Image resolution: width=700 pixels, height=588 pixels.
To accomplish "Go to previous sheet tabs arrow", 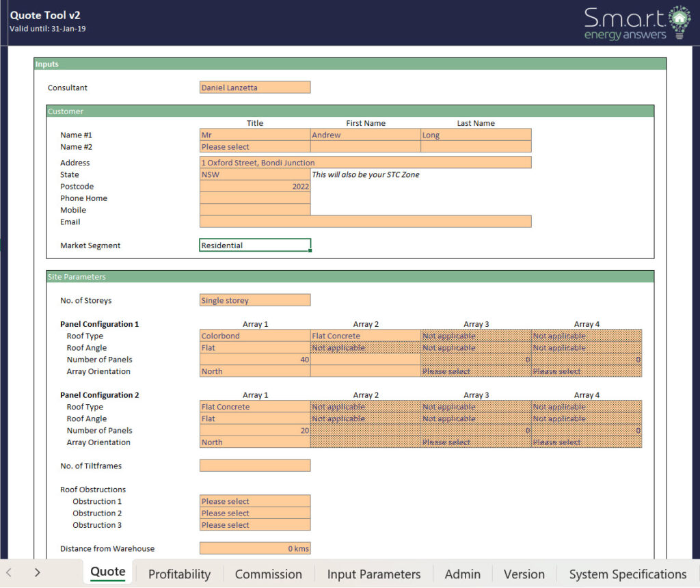I will coord(8,572).
